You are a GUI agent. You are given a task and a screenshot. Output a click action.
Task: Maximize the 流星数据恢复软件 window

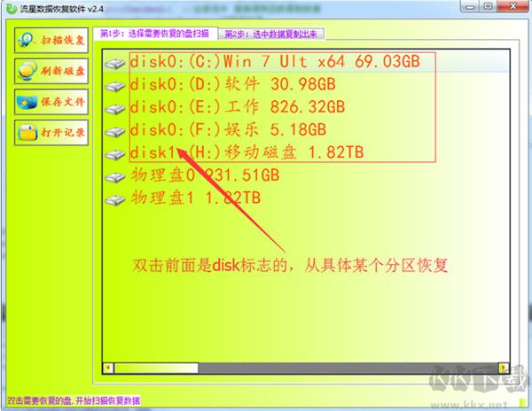[x=488, y=6]
